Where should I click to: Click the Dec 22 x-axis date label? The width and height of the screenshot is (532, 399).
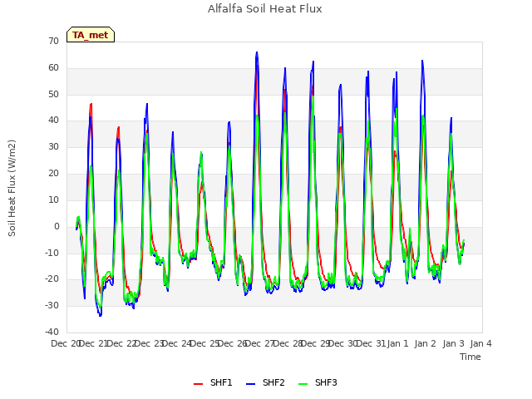(121, 343)
